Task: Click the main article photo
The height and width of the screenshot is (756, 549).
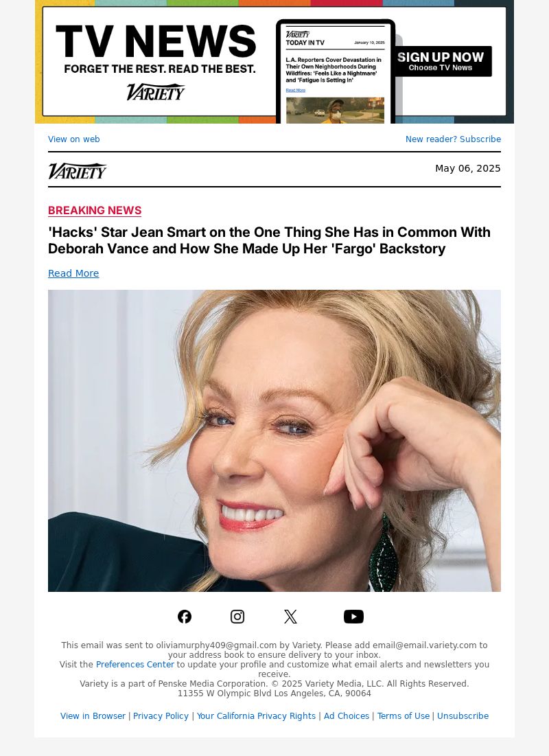Action: tap(274, 441)
